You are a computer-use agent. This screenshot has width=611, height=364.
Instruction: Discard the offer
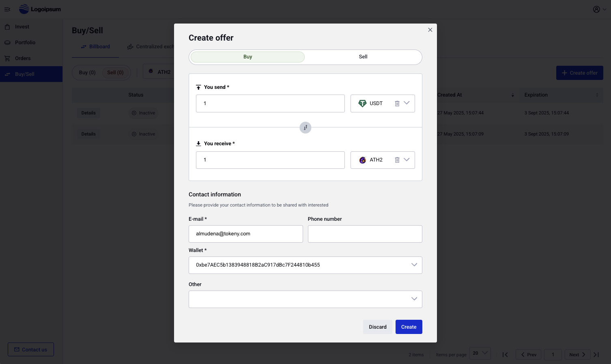point(377,327)
